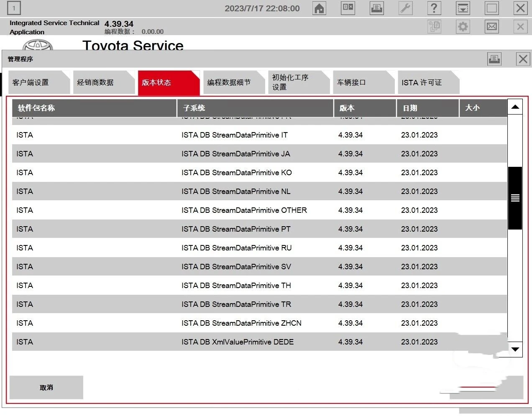Close the 管理程序 dialog
Viewport: 532px width, 416px height.
523,59
